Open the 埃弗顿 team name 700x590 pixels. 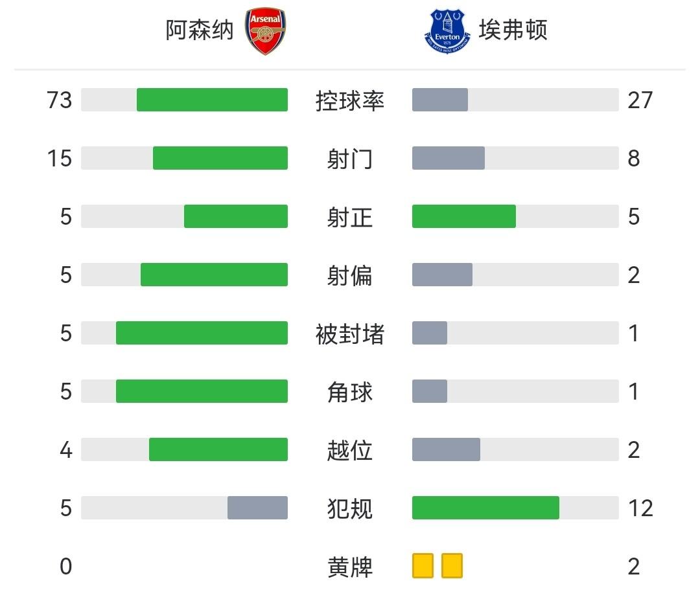(513, 30)
